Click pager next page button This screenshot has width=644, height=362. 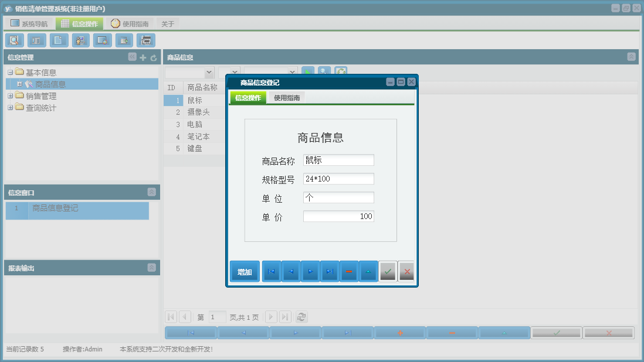tap(270, 317)
